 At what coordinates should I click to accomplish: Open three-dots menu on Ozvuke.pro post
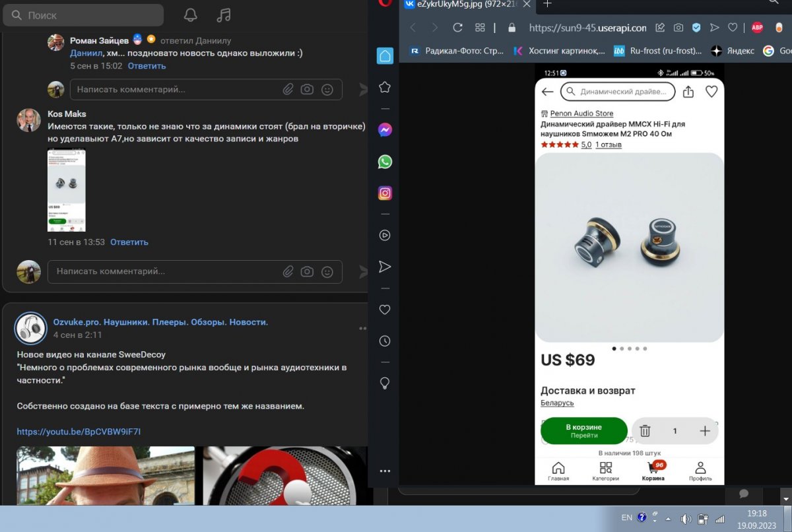[362, 328]
